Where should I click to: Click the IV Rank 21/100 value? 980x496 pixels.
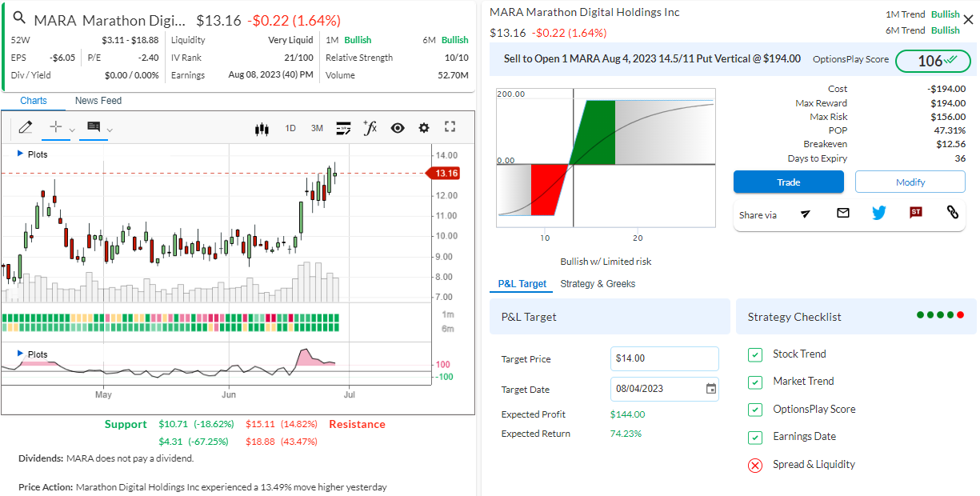298,58
